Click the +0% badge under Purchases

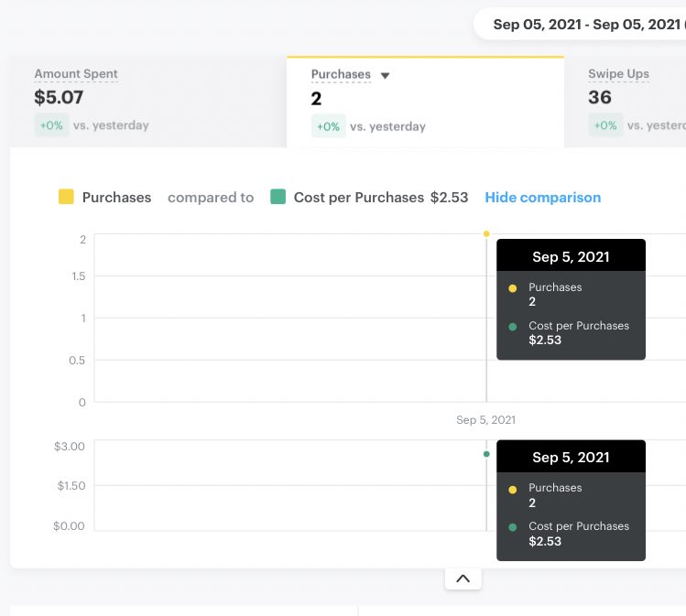[x=328, y=126]
